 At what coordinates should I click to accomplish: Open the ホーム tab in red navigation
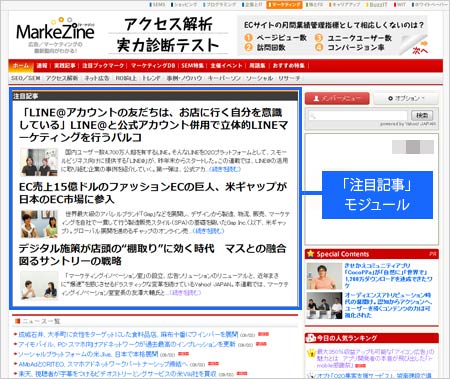(x=21, y=66)
